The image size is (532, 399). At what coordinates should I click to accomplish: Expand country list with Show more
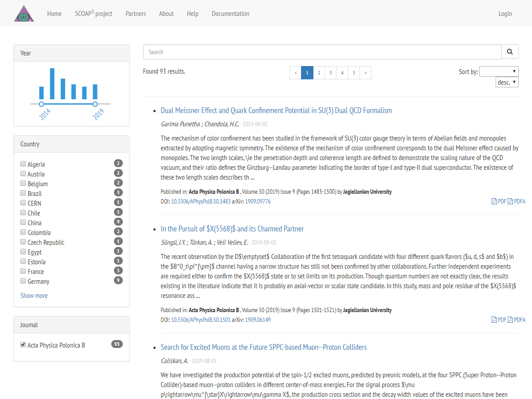[34, 296]
